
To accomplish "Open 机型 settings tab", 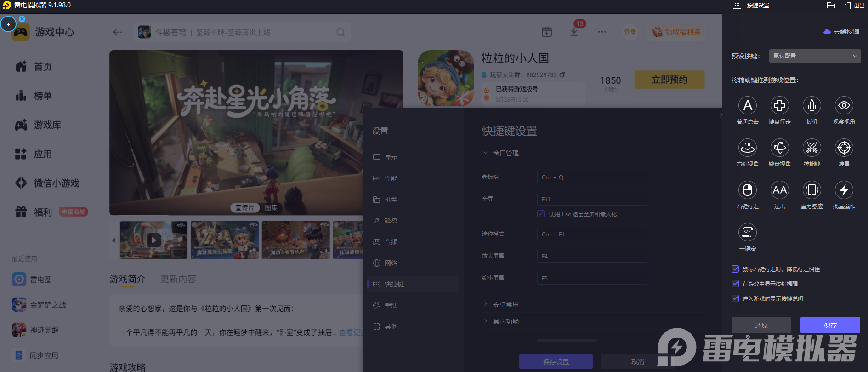I will click(x=413, y=200).
